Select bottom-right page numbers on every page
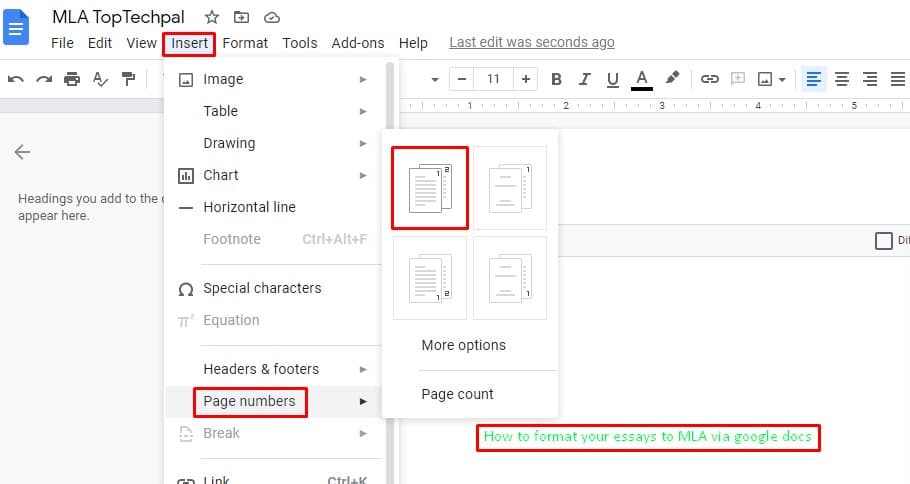Image resolution: width=910 pixels, height=484 pixels. 429,278
